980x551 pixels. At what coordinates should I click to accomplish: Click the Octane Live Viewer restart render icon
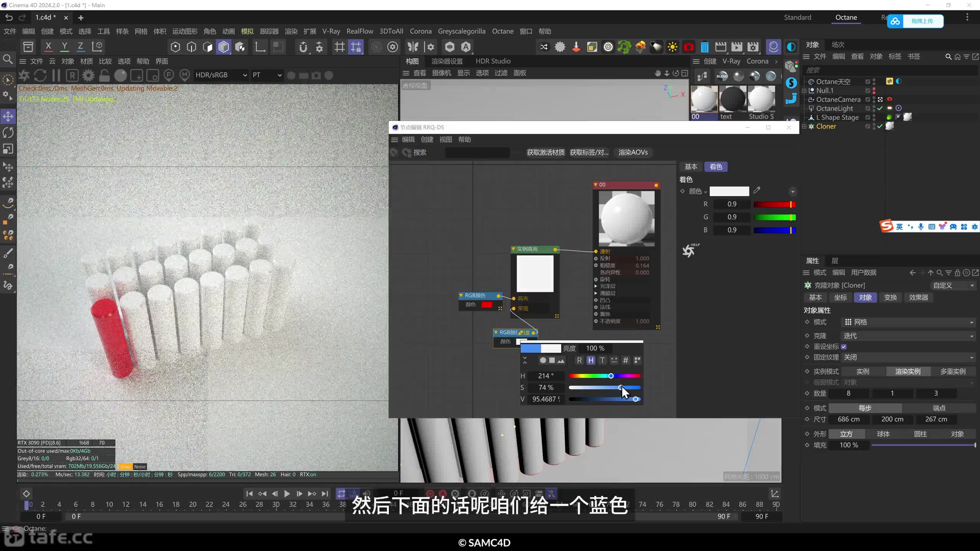[x=40, y=75]
